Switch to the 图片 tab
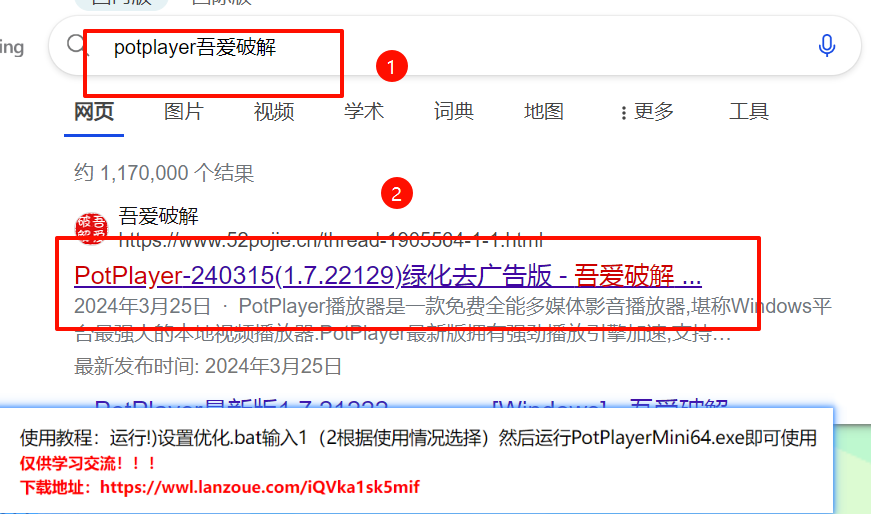 (184, 112)
